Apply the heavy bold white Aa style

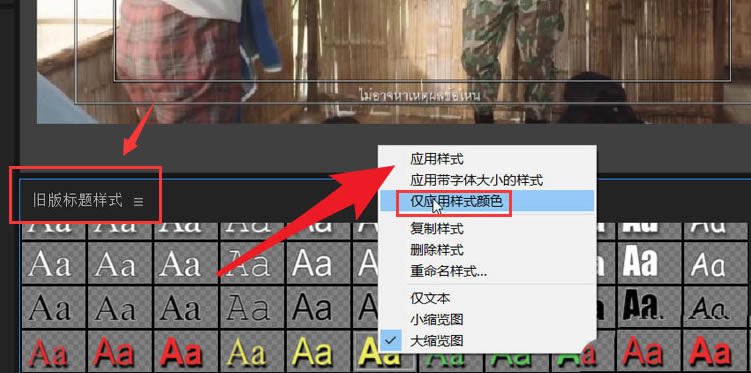click(x=649, y=262)
